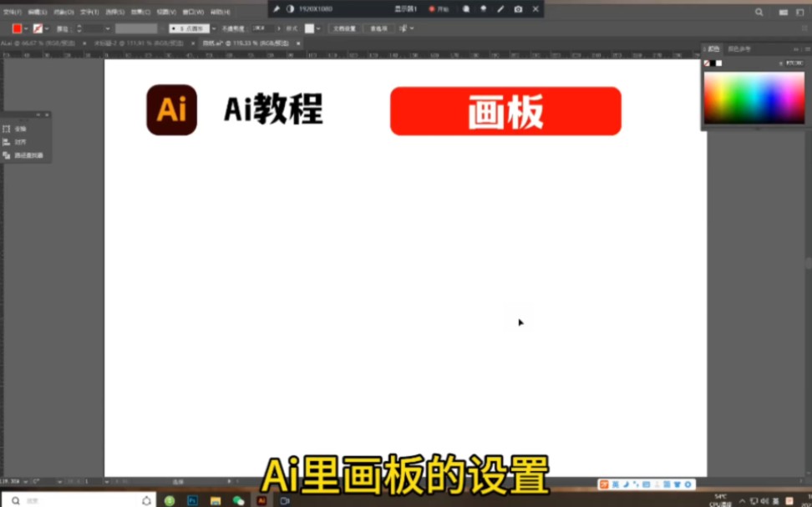Open the 样式 (Style) dropdown

click(320, 28)
